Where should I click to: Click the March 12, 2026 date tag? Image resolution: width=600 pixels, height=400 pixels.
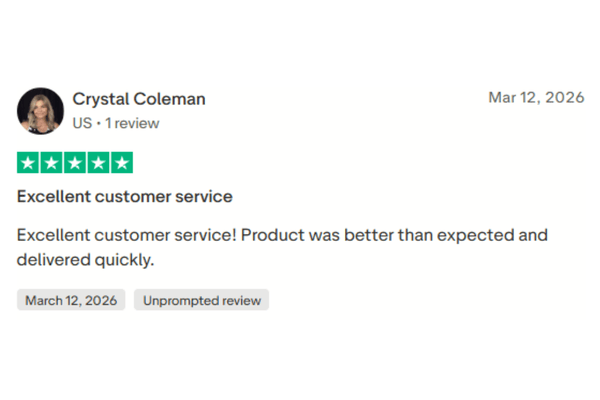pyautogui.click(x=71, y=300)
